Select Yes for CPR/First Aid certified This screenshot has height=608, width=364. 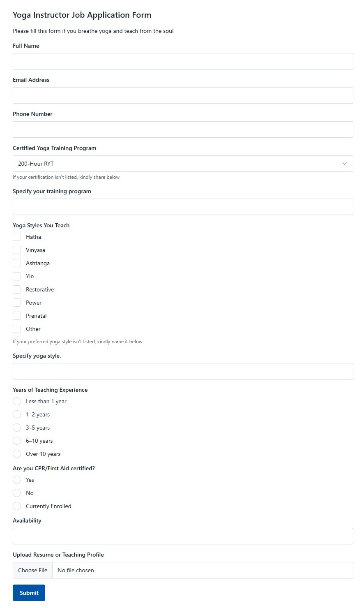coord(17,480)
